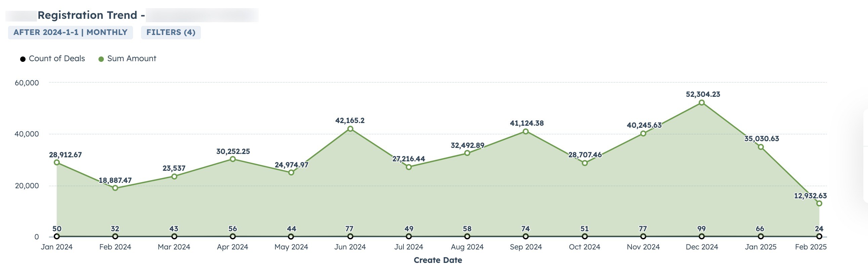Select the Jun 2024 Sum Amount point 42,165.2

[350, 128]
